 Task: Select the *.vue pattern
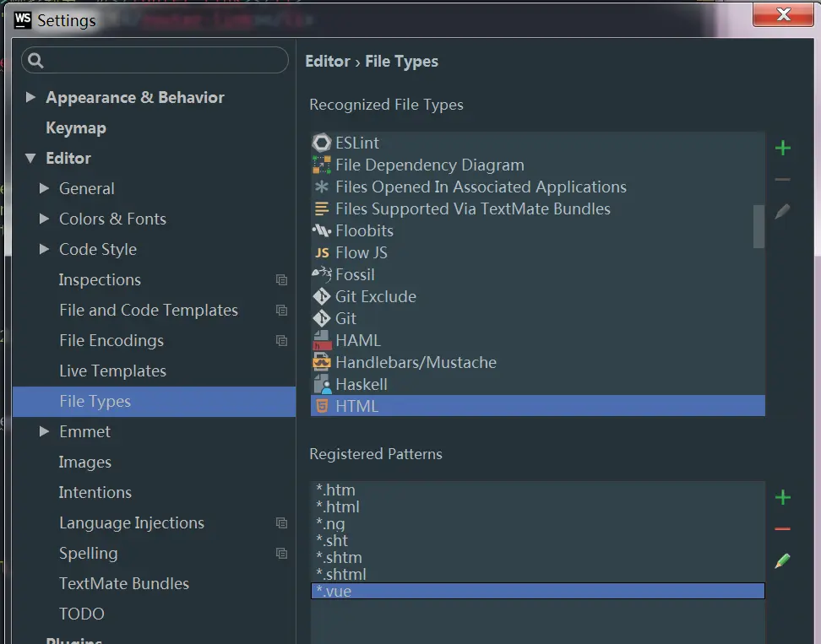click(538, 591)
